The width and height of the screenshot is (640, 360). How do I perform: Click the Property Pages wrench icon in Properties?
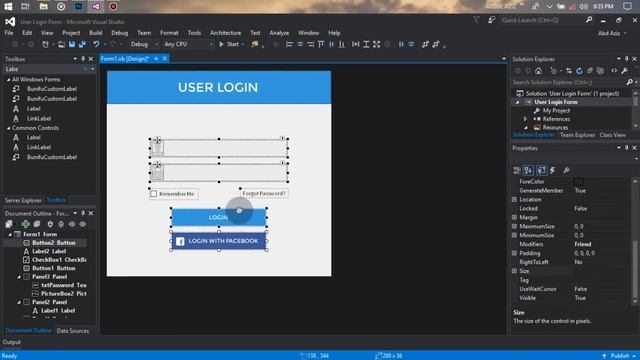coord(566,170)
